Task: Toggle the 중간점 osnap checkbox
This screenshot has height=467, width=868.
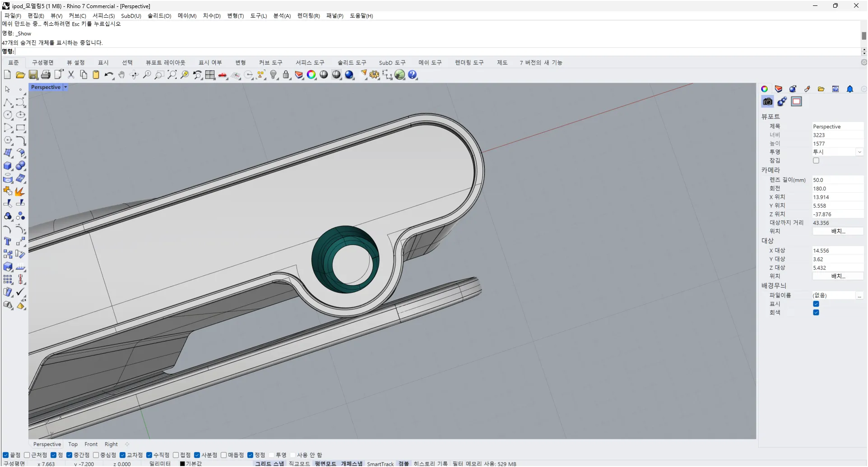Action: pyautogui.click(x=69, y=455)
